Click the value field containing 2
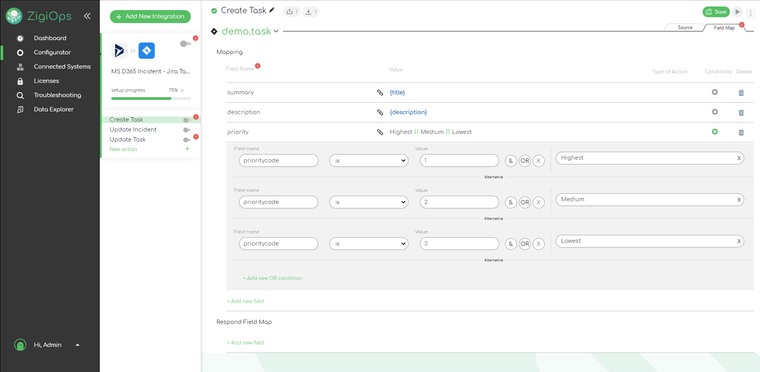Screen dimensions: 760x372 coord(459,202)
